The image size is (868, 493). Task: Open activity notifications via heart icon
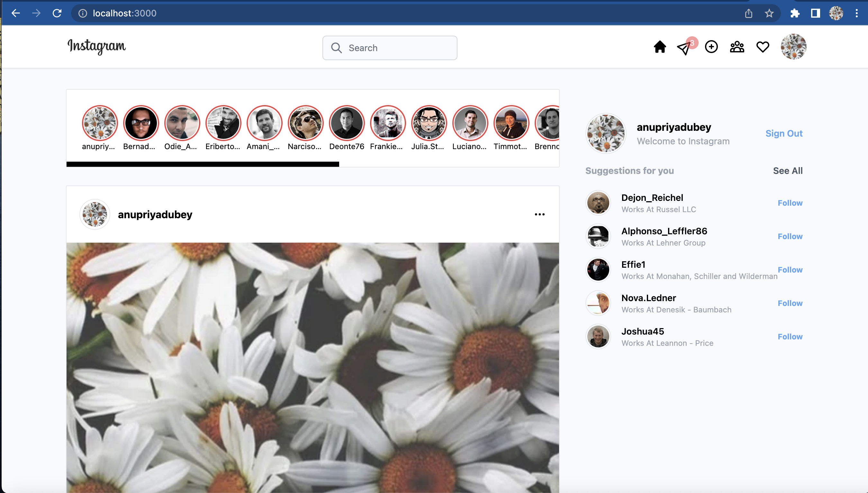coord(762,47)
